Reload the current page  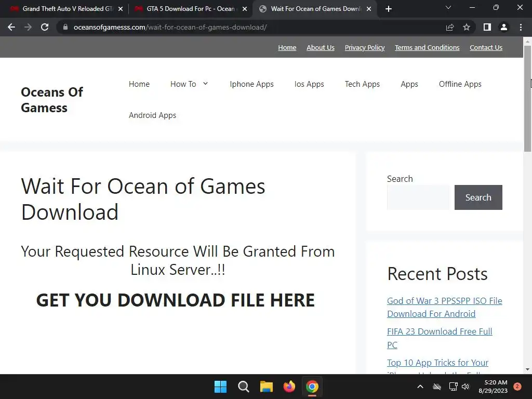click(45, 27)
